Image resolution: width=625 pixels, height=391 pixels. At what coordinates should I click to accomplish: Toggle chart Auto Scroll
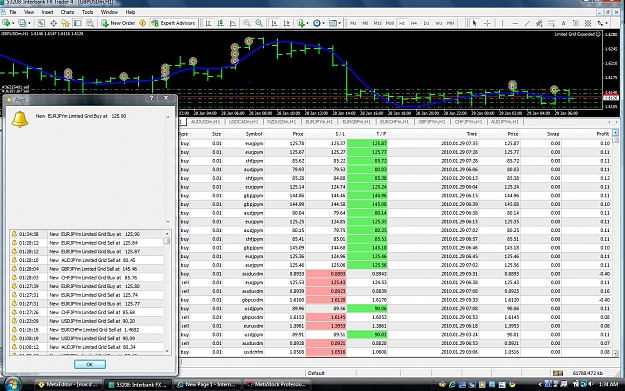274,23
